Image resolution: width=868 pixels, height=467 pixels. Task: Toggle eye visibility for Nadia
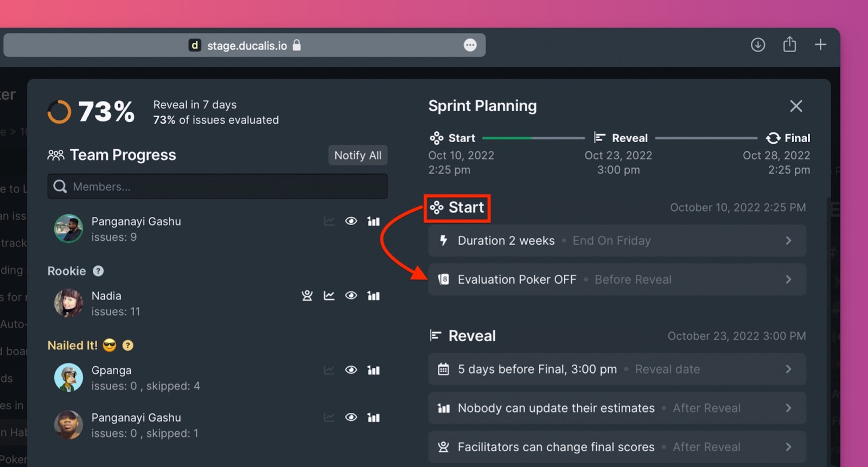[x=351, y=296]
